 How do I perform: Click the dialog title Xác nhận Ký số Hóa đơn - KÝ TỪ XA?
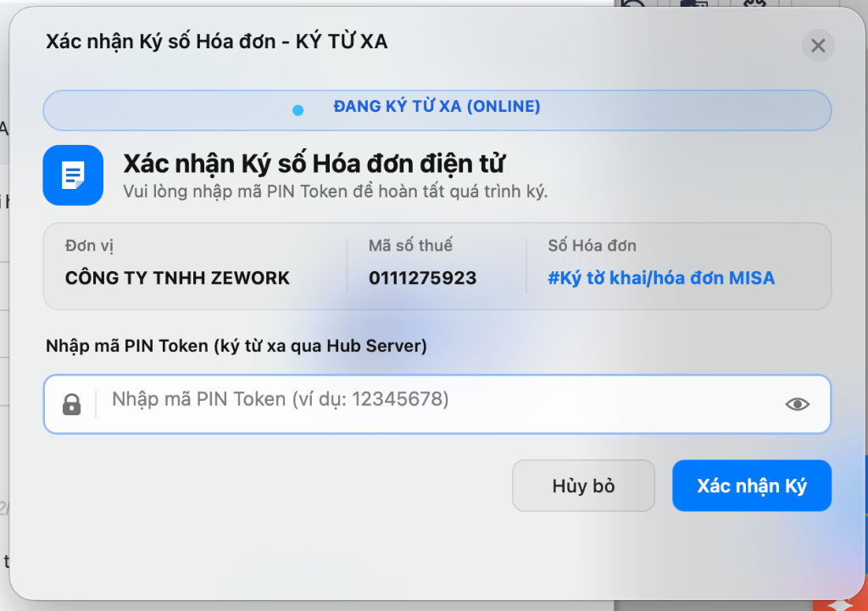[x=216, y=42]
